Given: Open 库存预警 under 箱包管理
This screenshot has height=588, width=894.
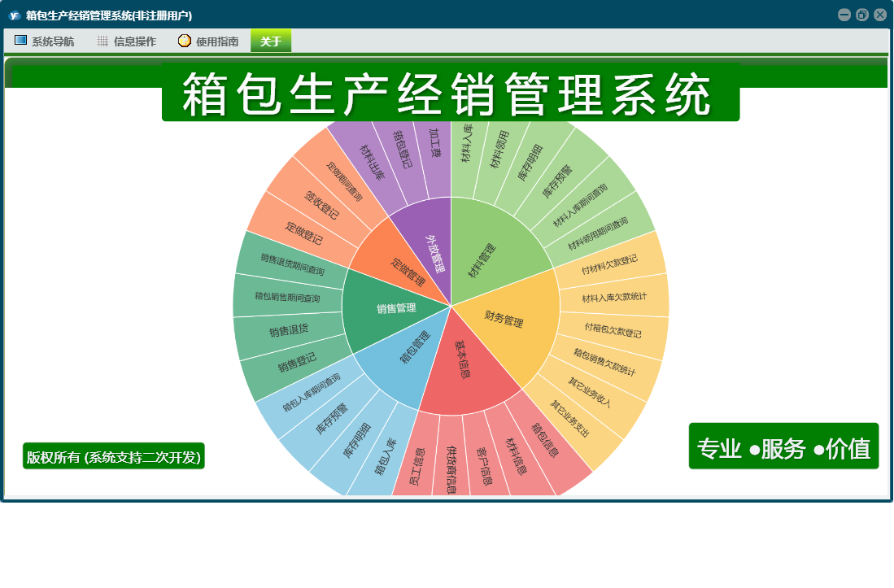Looking at the screenshot, I should click(331, 419).
